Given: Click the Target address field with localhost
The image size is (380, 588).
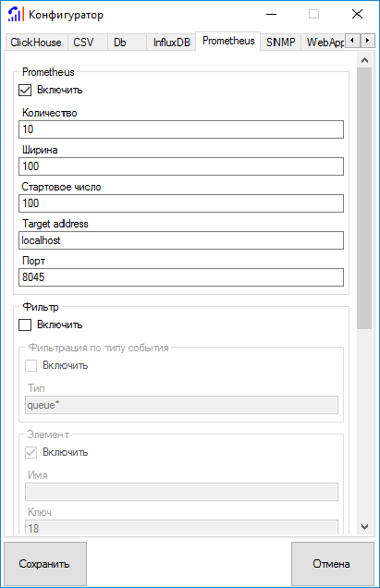Looking at the screenshot, I should (181, 240).
